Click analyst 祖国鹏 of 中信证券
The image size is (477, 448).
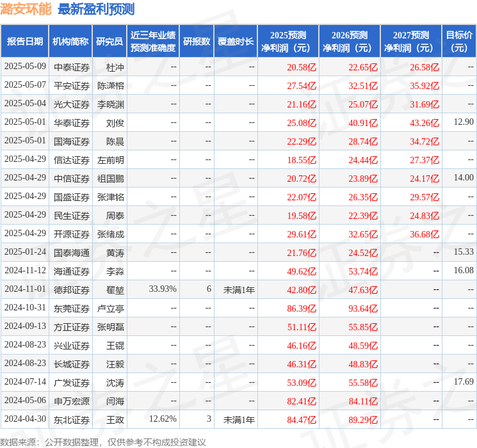[111, 179]
